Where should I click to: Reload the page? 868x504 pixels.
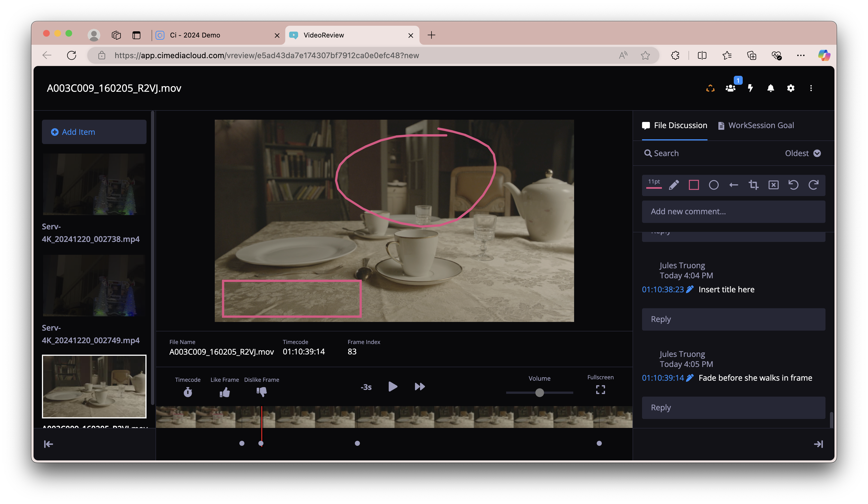72,55
